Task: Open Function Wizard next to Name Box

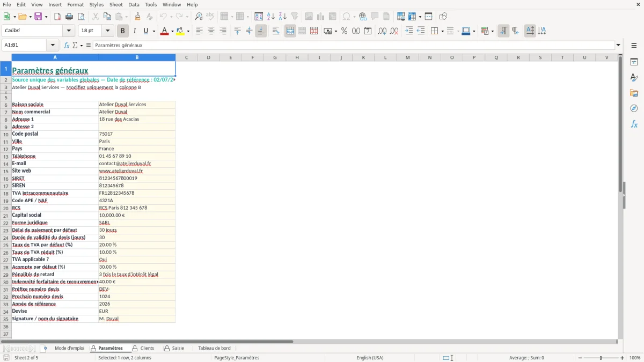Action: (x=67, y=46)
